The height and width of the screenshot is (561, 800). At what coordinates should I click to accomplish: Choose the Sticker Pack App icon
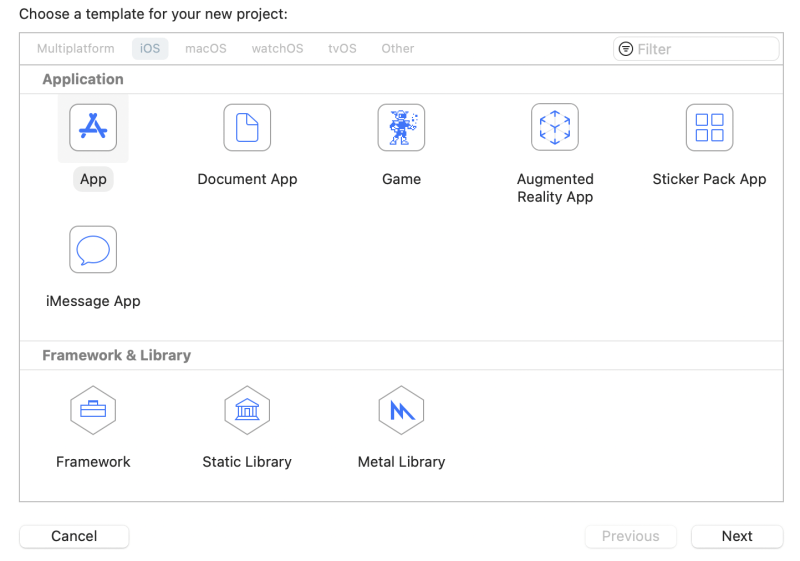pos(709,128)
